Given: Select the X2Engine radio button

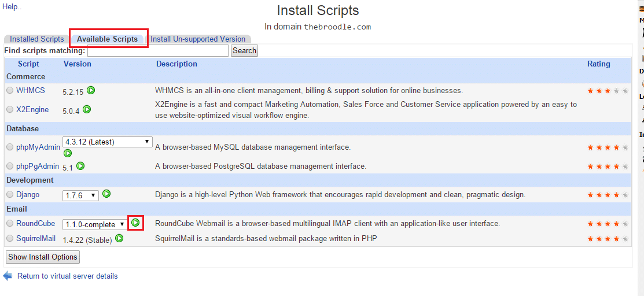Looking at the screenshot, I should pyautogui.click(x=10, y=110).
